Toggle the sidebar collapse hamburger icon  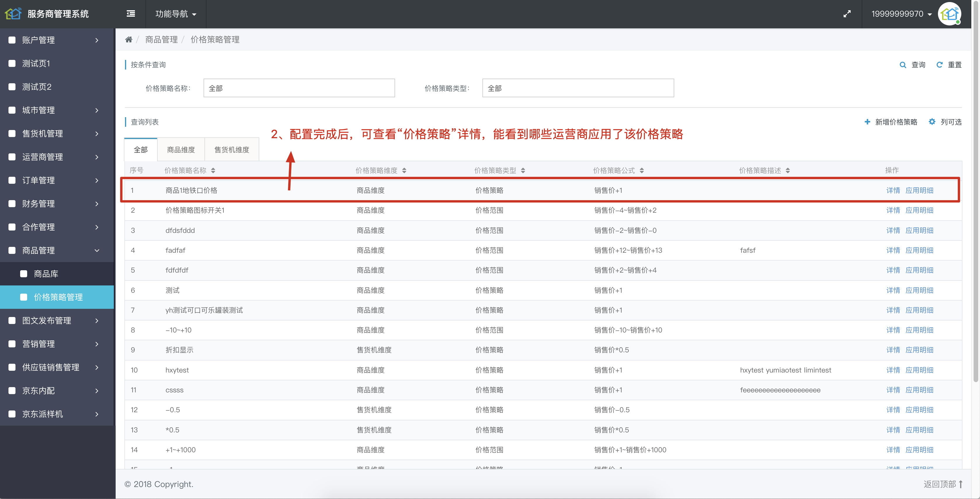click(x=131, y=14)
